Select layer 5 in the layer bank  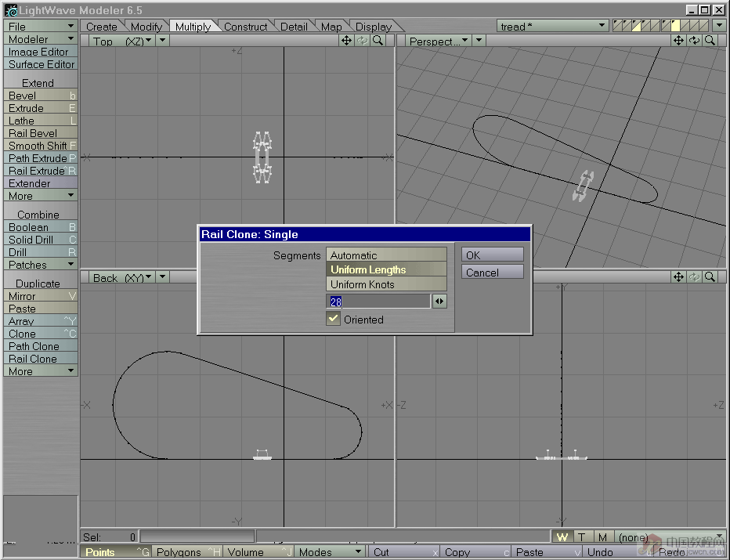(x=656, y=26)
